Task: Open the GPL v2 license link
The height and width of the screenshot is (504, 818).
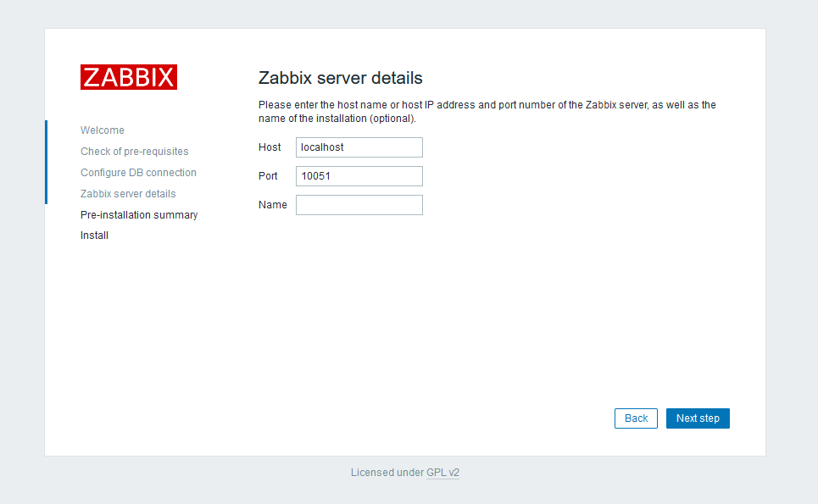Action: 442,473
